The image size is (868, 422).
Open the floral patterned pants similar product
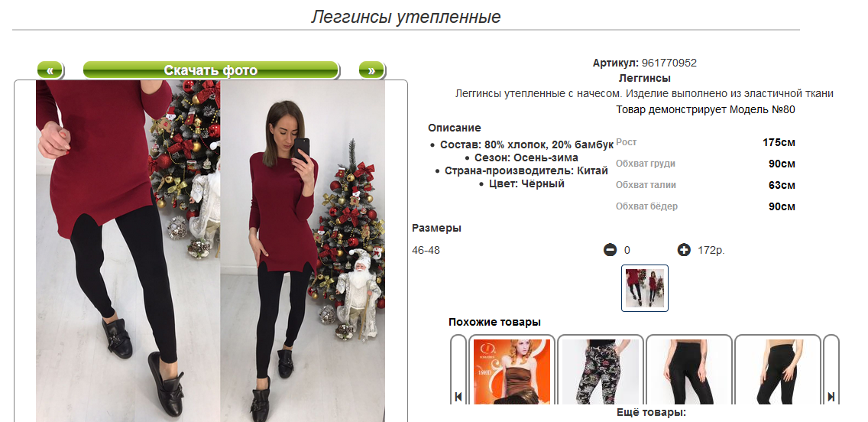tap(601, 369)
